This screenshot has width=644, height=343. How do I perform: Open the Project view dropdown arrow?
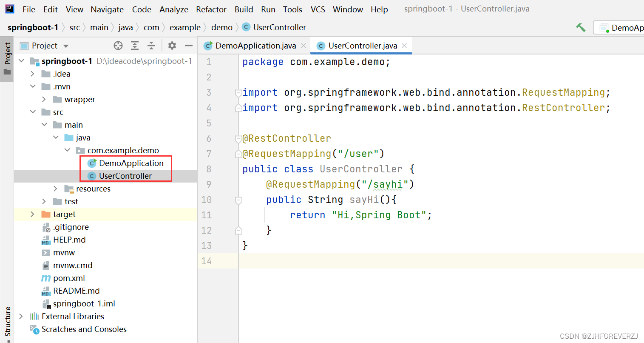click(x=66, y=46)
